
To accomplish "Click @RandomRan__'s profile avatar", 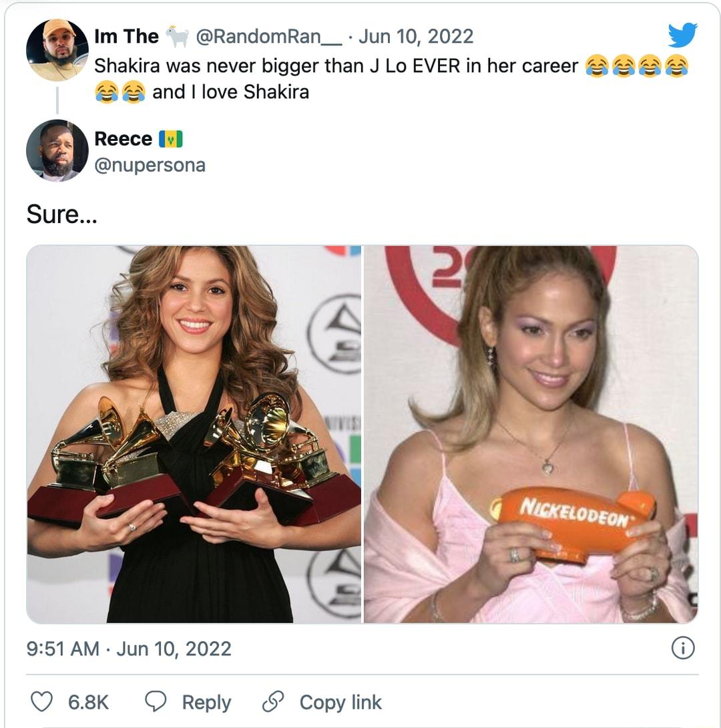I will click(x=58, y=43).
